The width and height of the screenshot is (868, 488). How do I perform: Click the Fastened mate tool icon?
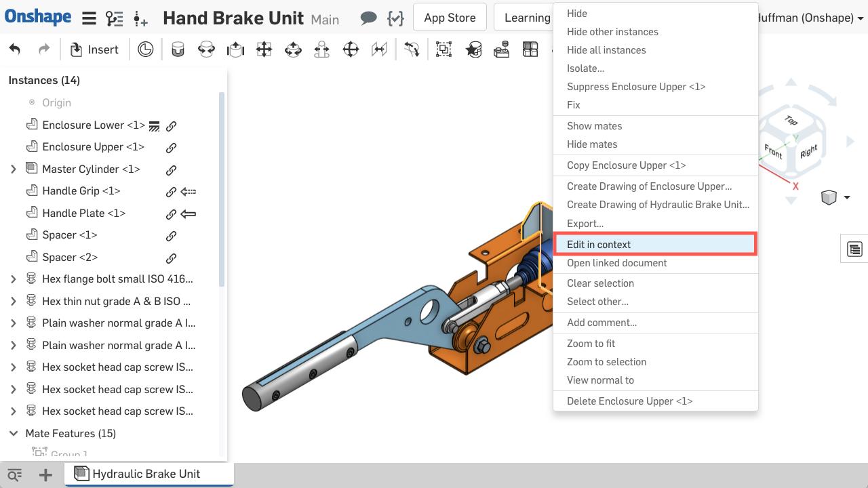178,49
